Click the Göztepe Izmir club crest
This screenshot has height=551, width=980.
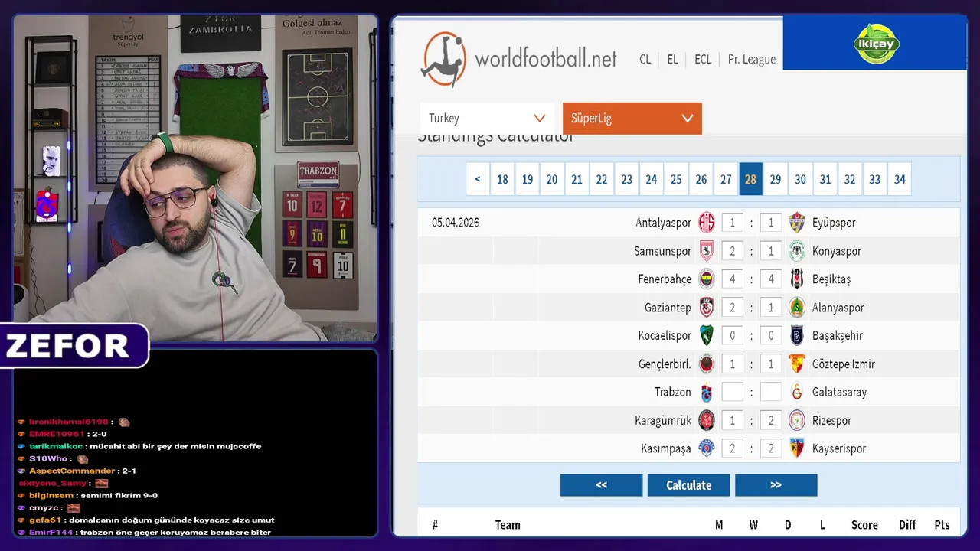pos(797,364)
